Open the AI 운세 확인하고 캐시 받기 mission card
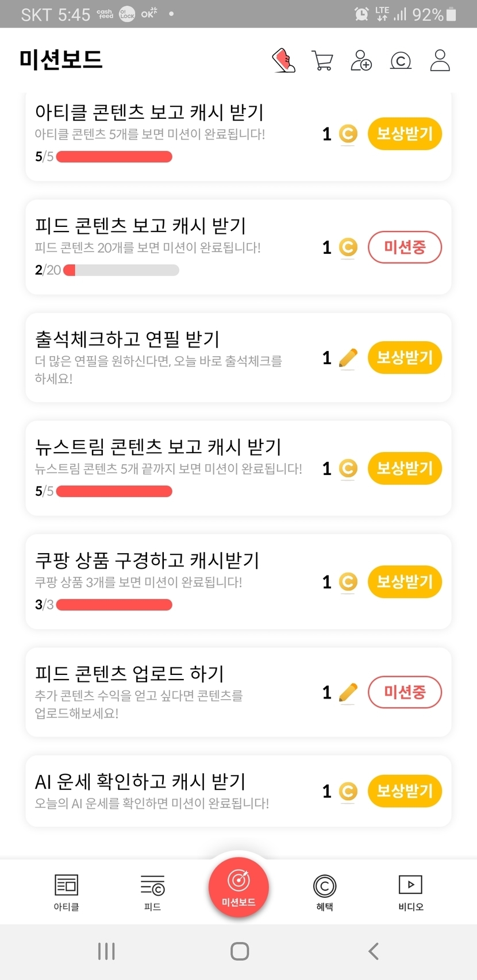This screenshot has width=477, height=980. tap(172, 791)
